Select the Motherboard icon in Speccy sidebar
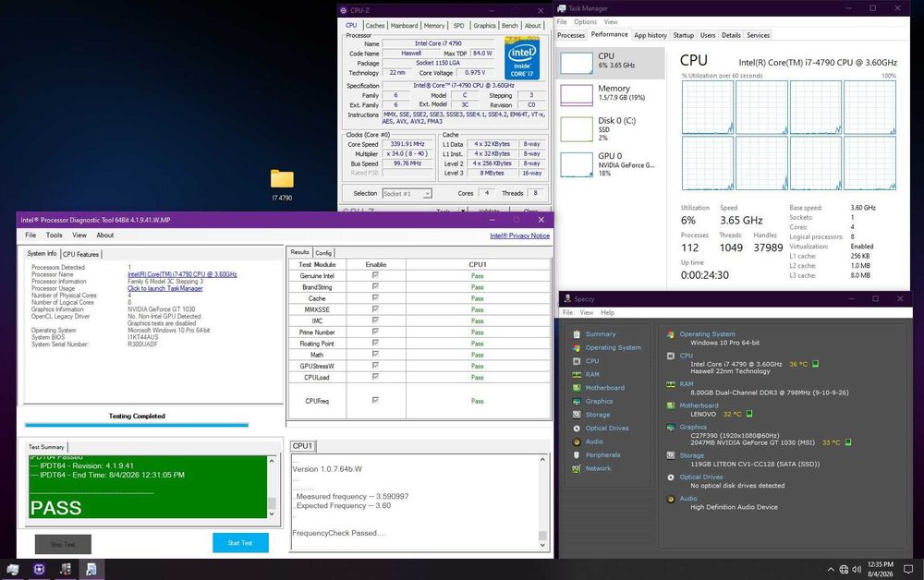This screenshot has width=924, height=580. [x=577, y=388]
